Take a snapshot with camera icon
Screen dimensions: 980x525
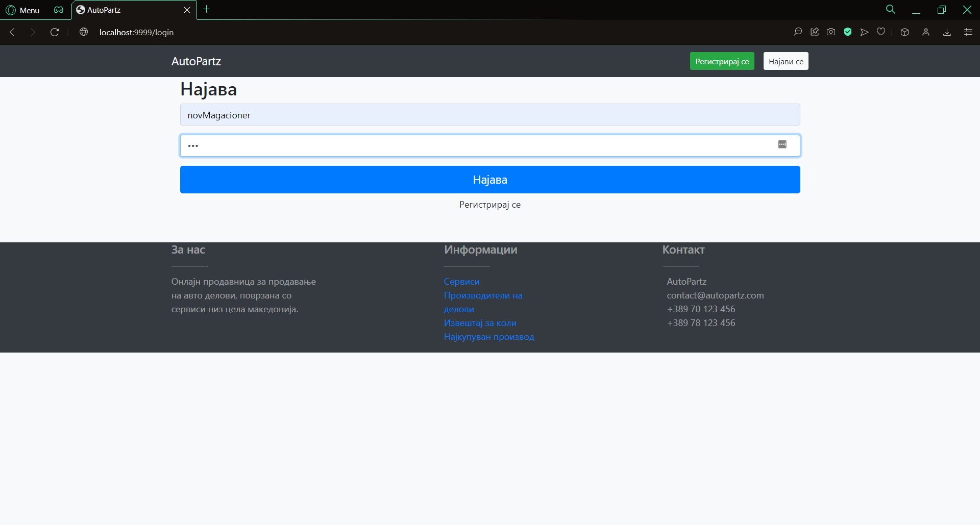pyautogui.click(x=831, y=32)
